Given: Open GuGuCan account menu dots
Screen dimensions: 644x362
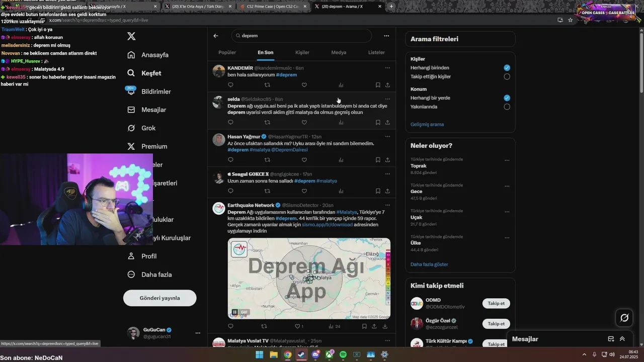Looking at the screenshot, I should 198,333.
